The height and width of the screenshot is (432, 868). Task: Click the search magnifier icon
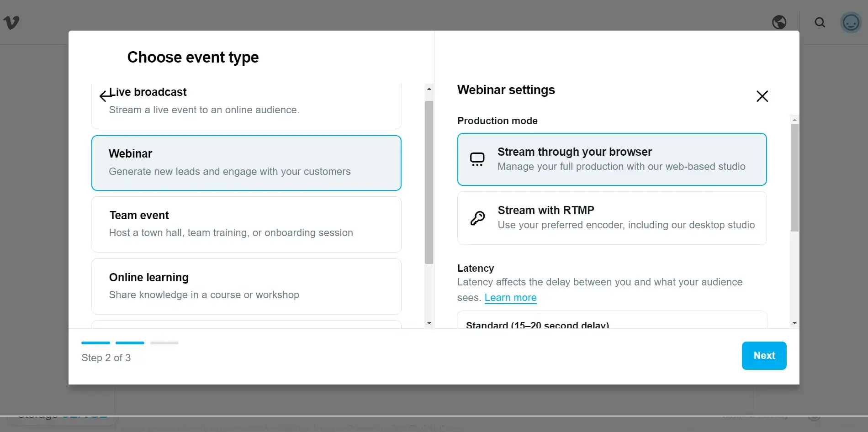820,22
